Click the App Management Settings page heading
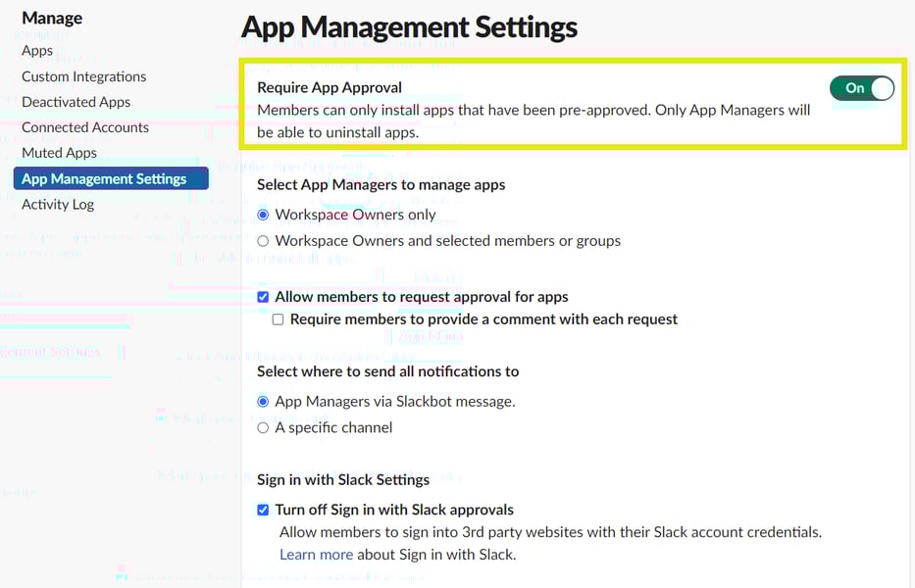The height and width of the screenshot is (588, 915). tap(409, 27)
